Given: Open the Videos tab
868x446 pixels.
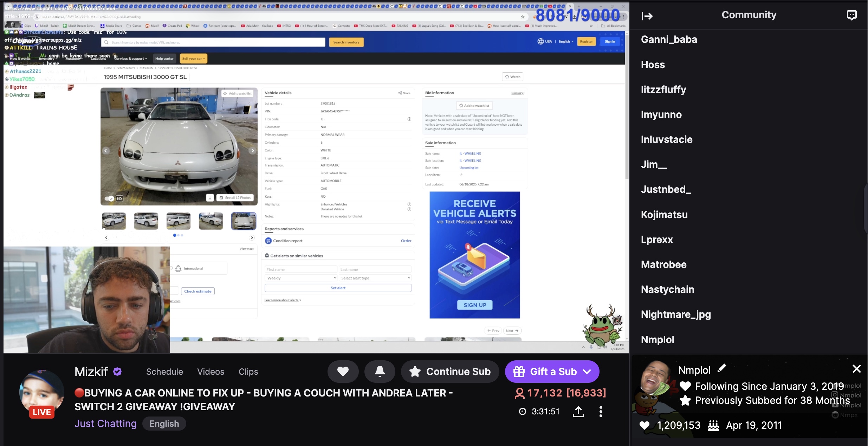Looking at the screenshot, I should (211, 372).
